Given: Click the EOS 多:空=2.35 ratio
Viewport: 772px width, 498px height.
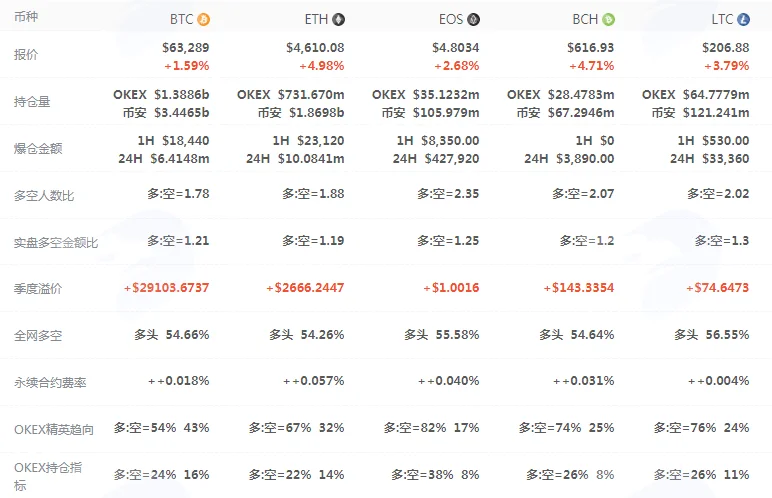Looking at the screenshot, I should (x=448, y=194).
